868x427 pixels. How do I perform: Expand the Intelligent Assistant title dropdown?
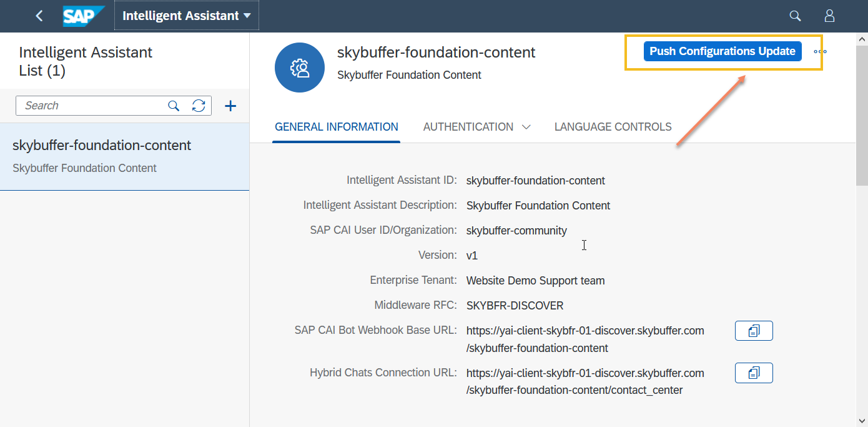pyautogui.click(x=247, y=16)
